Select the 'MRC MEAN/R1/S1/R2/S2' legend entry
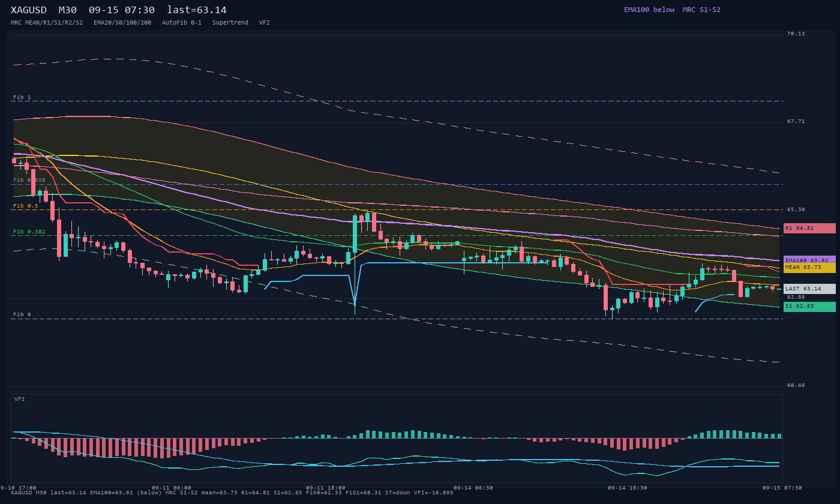Viewport: 840px width, 504px height. point(47,23)
